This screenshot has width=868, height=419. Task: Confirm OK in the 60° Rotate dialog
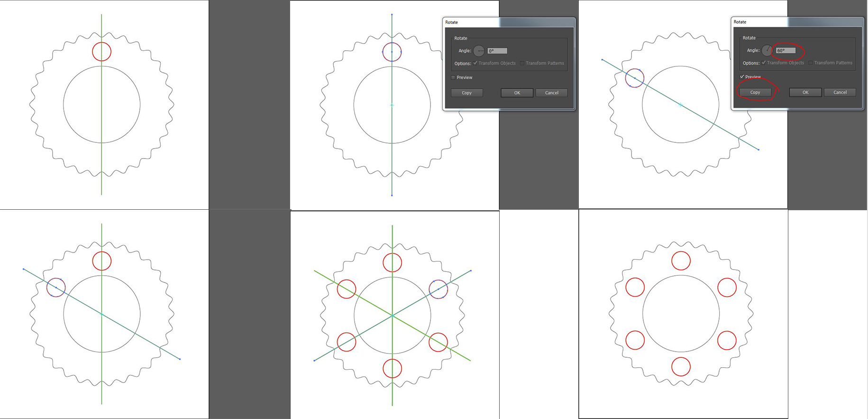[x=805, y=93]
